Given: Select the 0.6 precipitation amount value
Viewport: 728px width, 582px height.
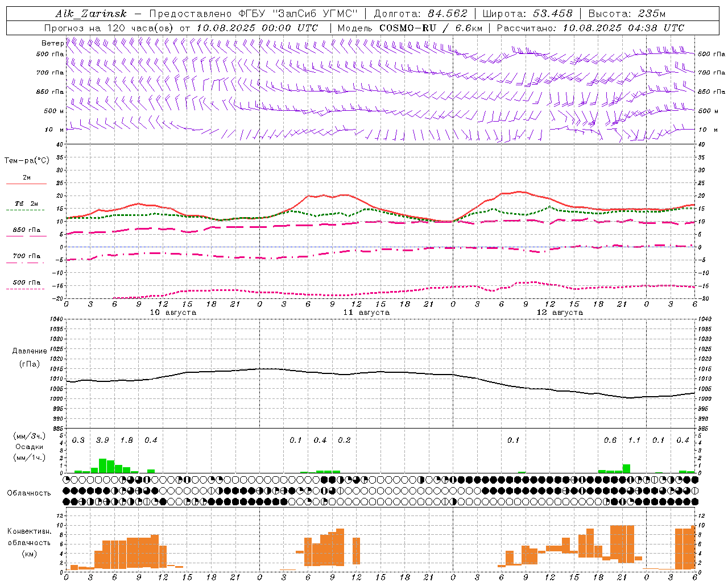Looking at the screenshot, I should [610, 440].
